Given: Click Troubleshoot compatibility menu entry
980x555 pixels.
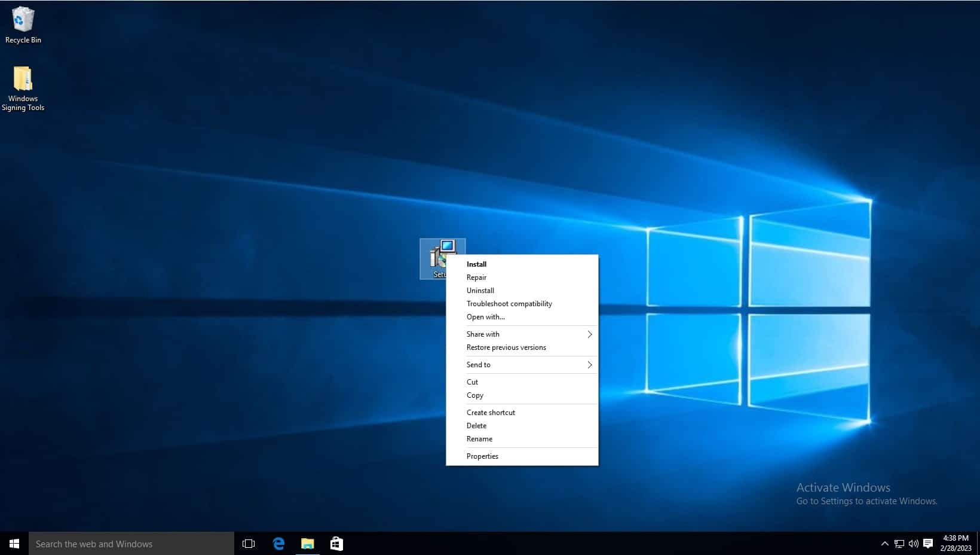Looking at the screenshot, I should [x=509, y=304].
